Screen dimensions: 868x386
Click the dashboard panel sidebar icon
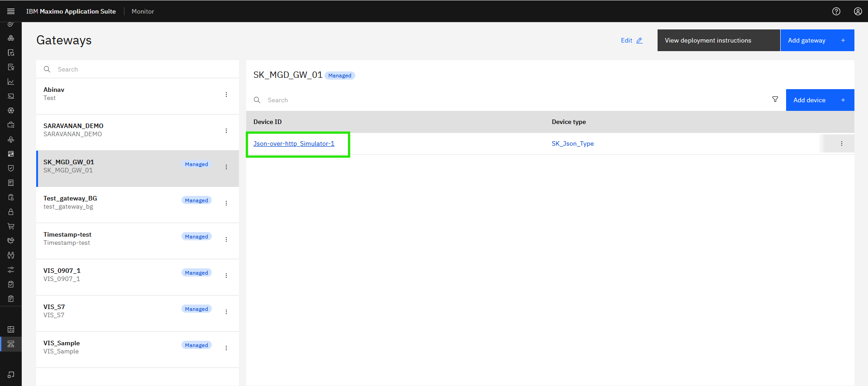coord(11,329)
